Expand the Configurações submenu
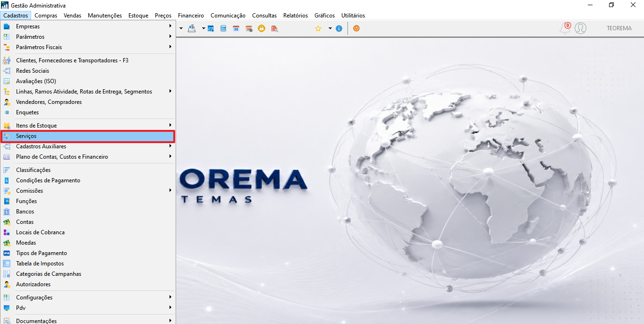The height and width of the screenshot is (324, 644). (x=88, y=298)
